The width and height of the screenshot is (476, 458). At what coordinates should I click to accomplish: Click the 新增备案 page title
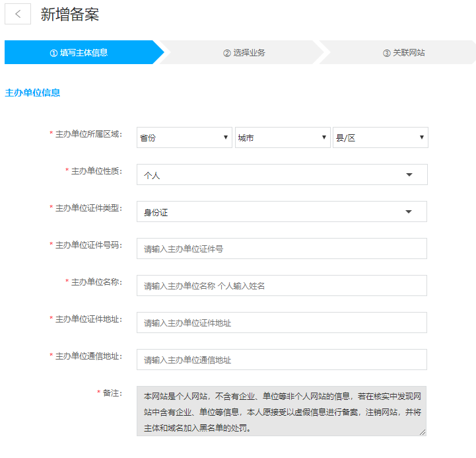tap(70, 14)
